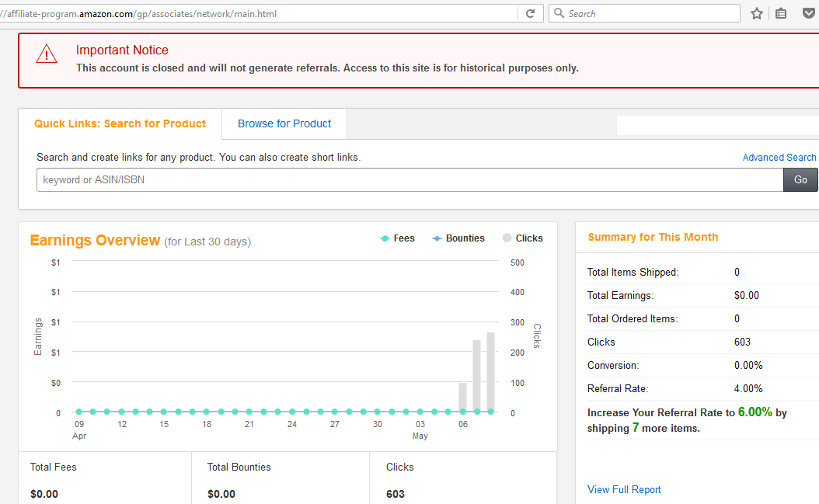Click the Summary for This Month heading

[653, 237]
